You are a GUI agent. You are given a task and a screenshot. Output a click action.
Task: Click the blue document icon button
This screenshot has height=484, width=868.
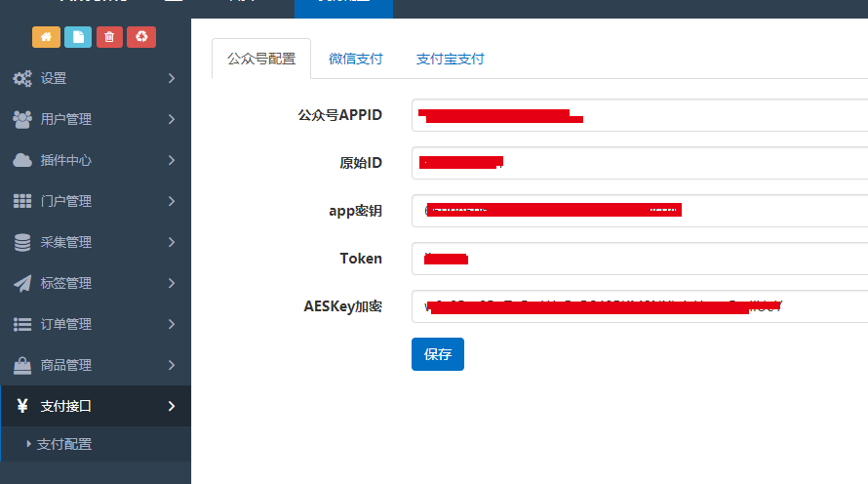pos(78,37)
